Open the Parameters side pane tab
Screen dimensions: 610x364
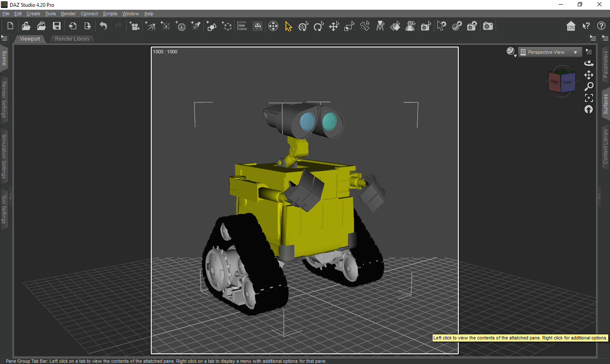tap(606, 64)
